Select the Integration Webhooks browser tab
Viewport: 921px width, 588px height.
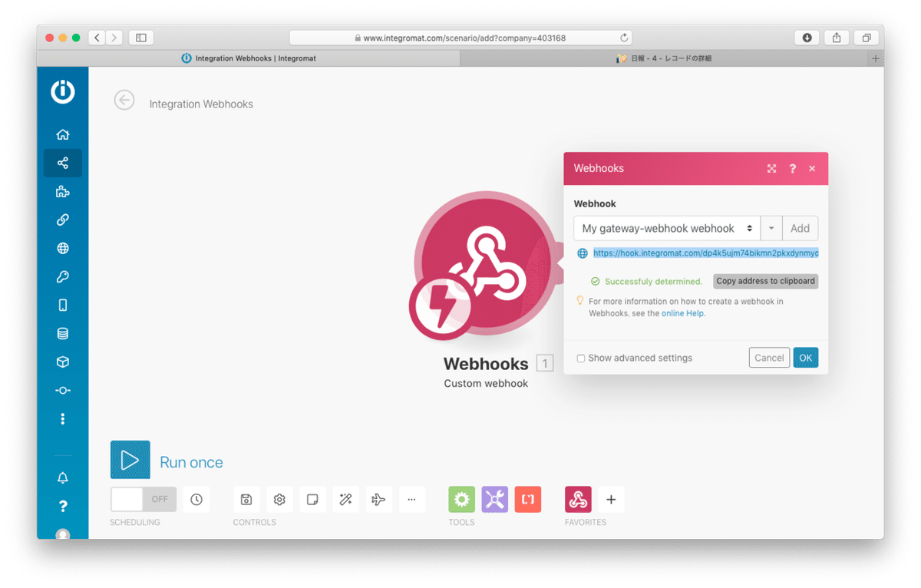(248, 58)
